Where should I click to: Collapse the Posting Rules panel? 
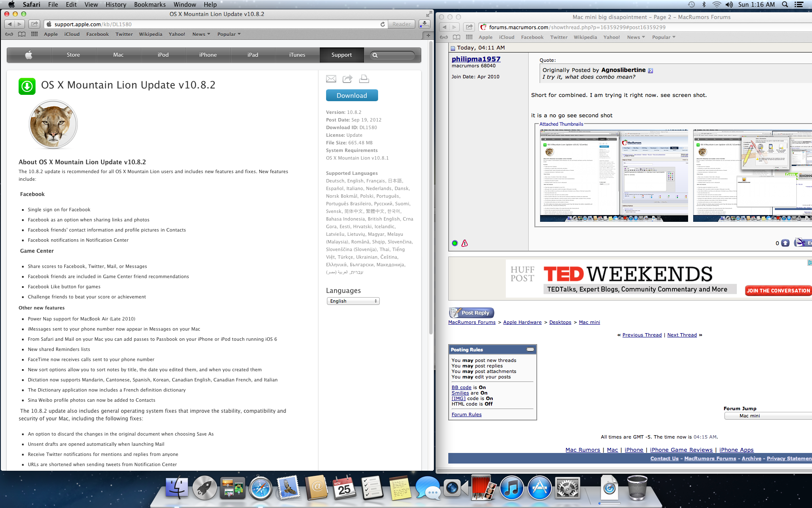(x=530, y=349)
